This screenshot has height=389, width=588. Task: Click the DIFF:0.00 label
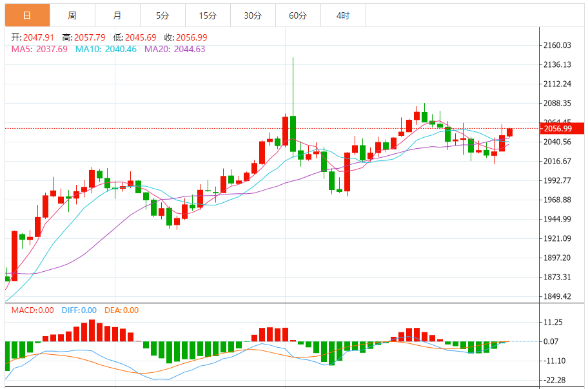coord(79,310)
